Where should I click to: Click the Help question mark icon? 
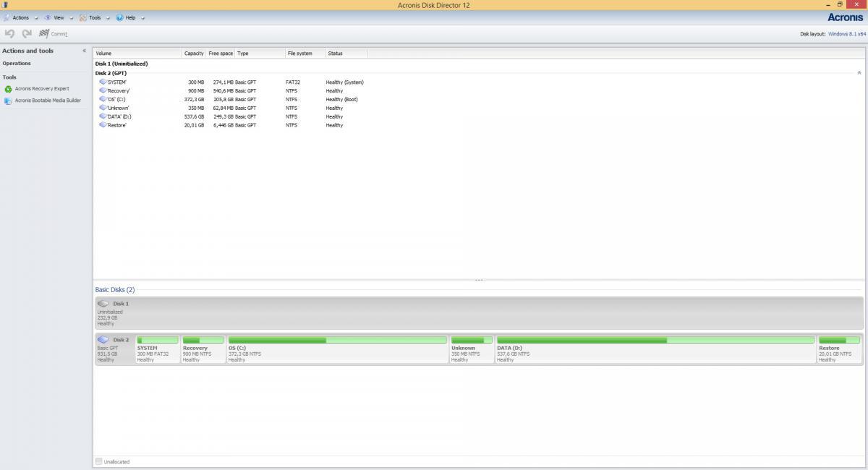[119, 17]
